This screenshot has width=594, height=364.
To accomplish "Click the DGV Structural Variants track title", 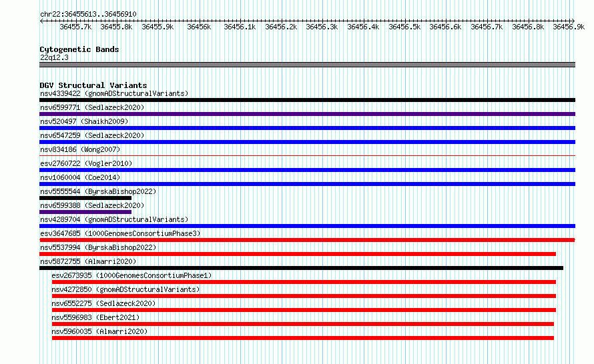I will click(x=93, y=85).
